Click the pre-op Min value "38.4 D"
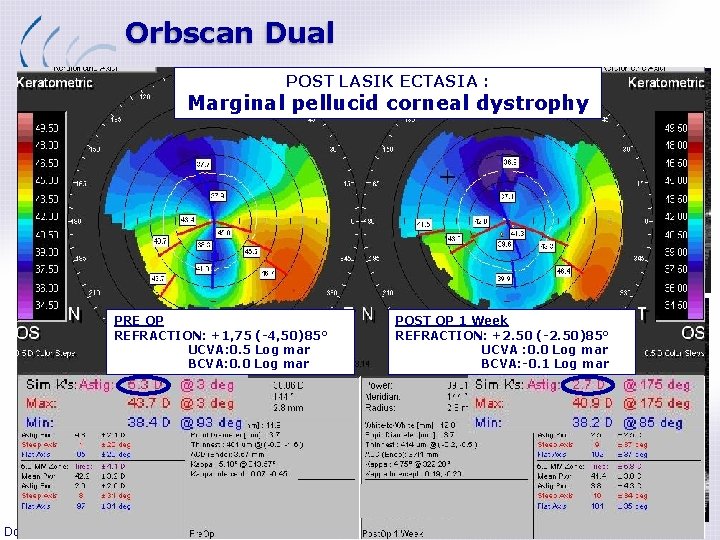 point(148,422)
